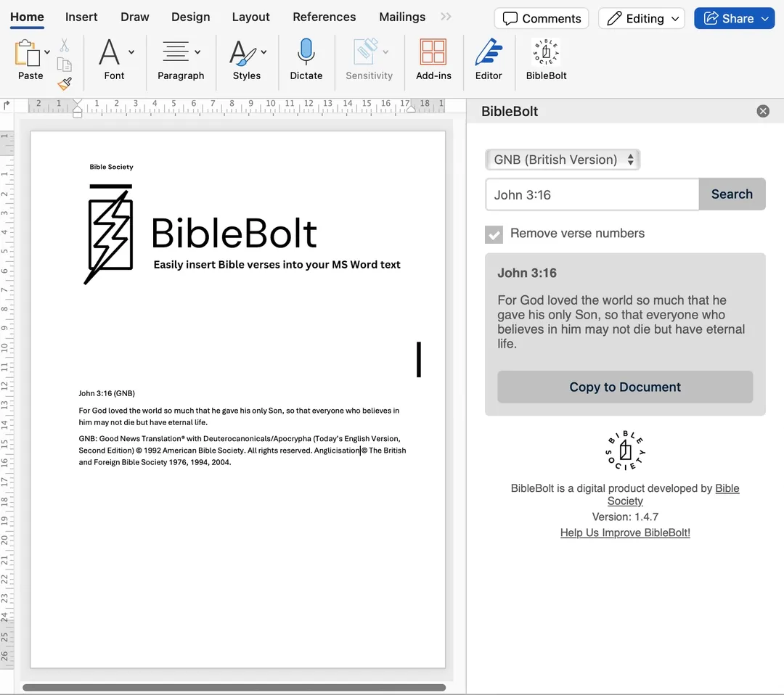Uncheck the Remove verse numbers checkbox

[x=494, y=234]
